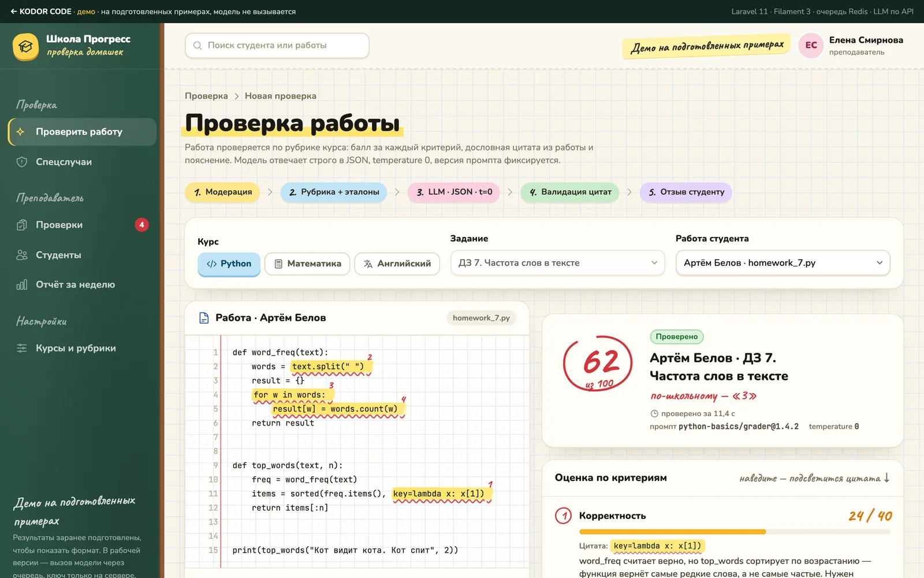Viewport: 924px width, 578px height.
Task: Click the red badge 4 on Проверки
Action: pyautogui.click(x=142, y=225)
